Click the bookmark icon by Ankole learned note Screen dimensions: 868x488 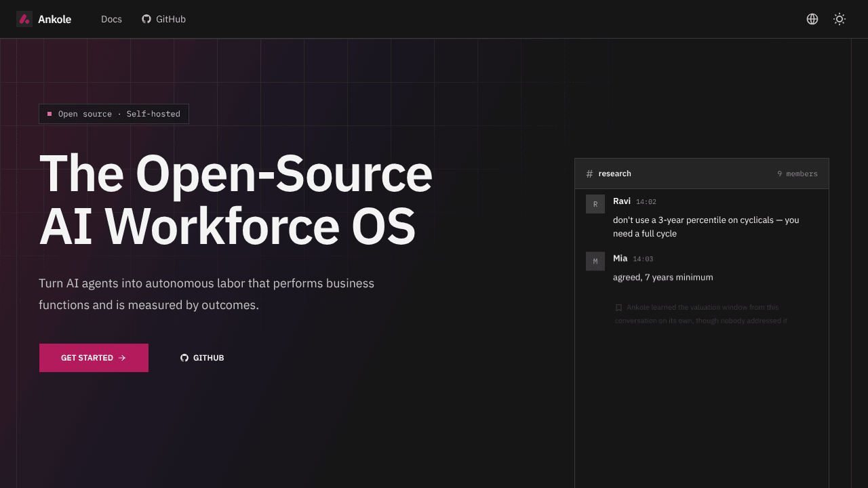pyautogui.click(x=618, y=308)
